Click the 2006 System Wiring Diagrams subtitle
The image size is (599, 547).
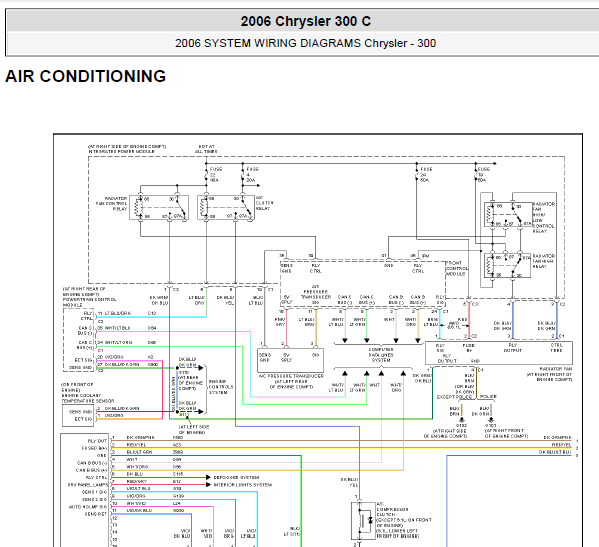point(306,43)
